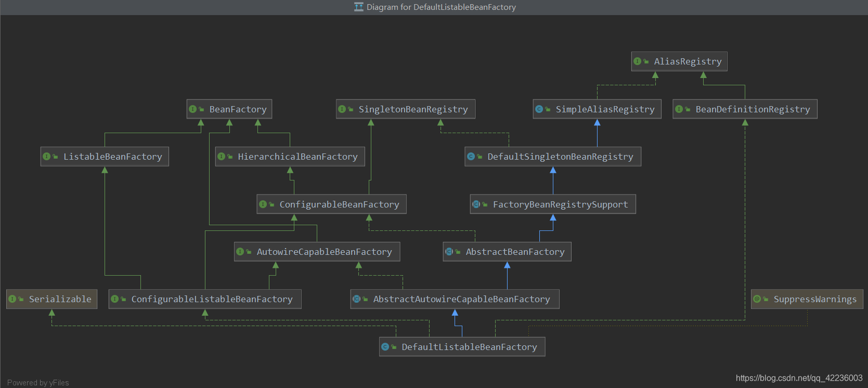Viewport: 868px width, 388px height.
Task: Select the ListableBeanFactory label
Action: [112, 157]
